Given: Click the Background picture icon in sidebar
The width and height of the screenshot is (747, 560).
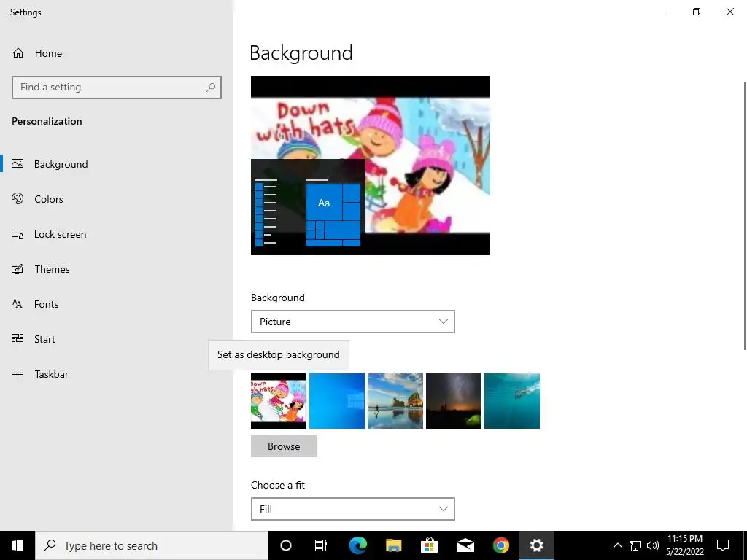Looking at the screenshot, I should click(x=18, y=164).
